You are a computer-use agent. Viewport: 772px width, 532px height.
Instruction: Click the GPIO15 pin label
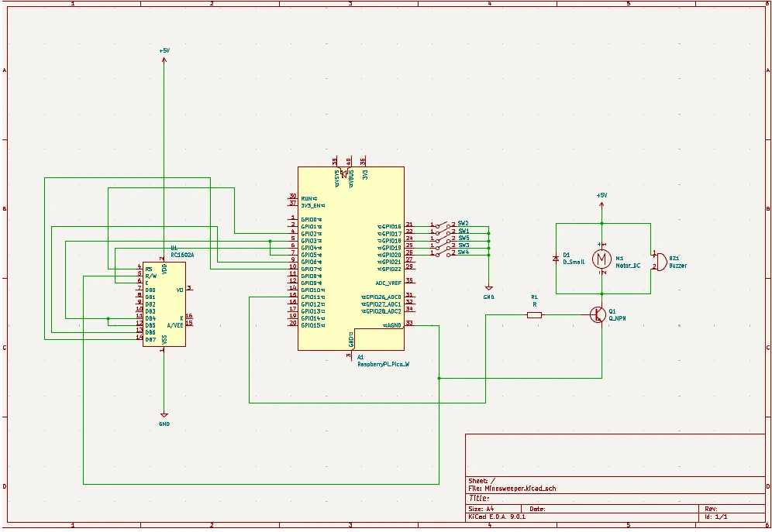click(313, 325)
